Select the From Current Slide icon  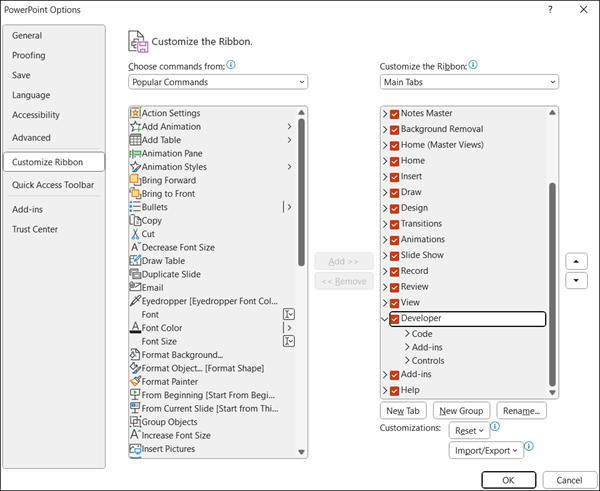tap(135, 408)
